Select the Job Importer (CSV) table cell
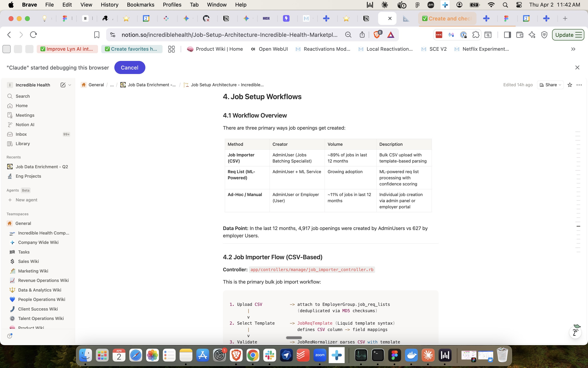This screenshot has width=588, height=368. point(247,158)
